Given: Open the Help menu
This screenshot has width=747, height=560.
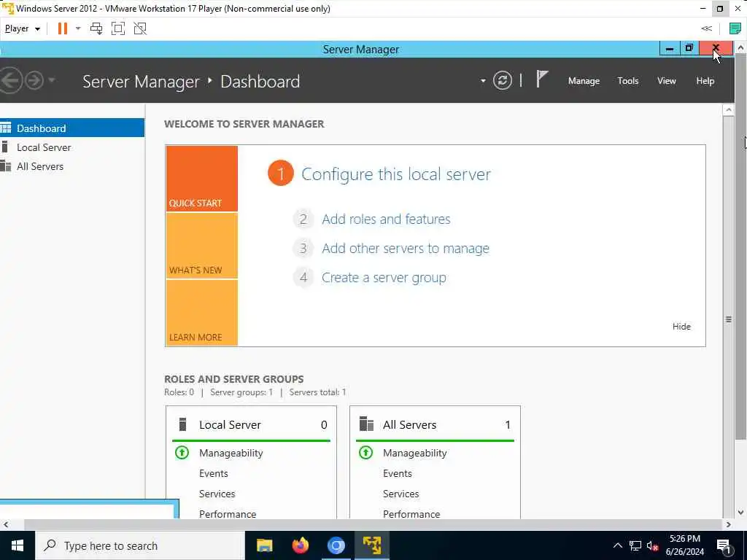Looking at the screenshot, I should [x=705, y=81].
